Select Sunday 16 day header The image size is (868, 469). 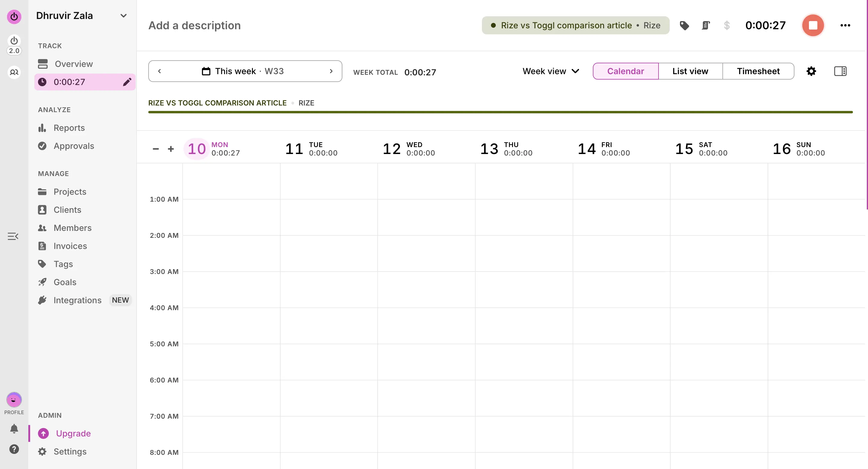coord(799,149)
